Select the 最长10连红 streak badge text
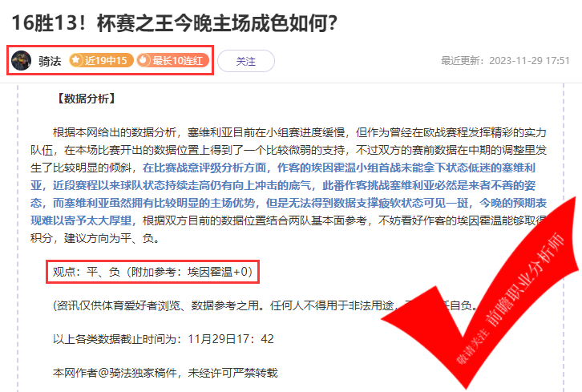Viewport: 582px width, 392px height. coord(177,60)
